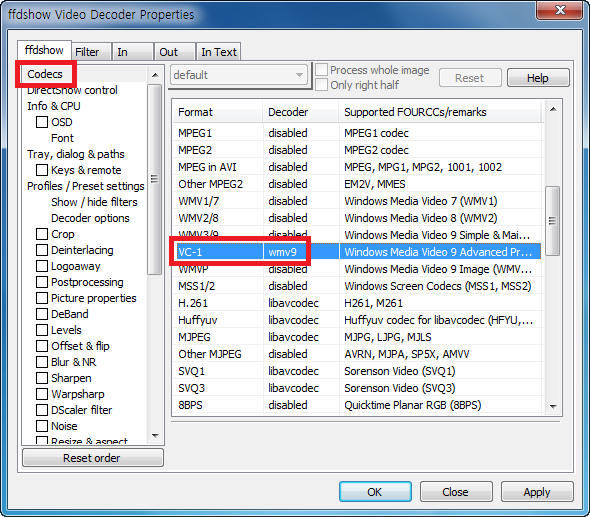590x517 pixels.
Task: Open decoder cell for MPEG2 row
Action: tap(301, 150)
